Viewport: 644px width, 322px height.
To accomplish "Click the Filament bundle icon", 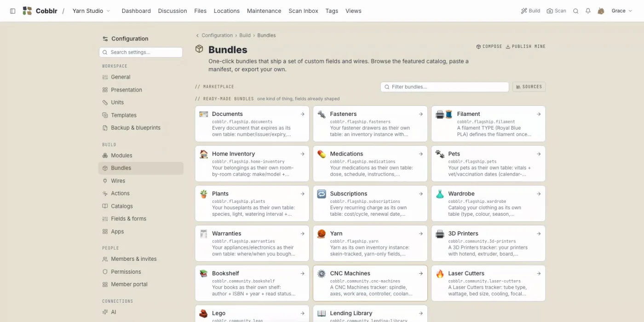I will click(444, 114).
